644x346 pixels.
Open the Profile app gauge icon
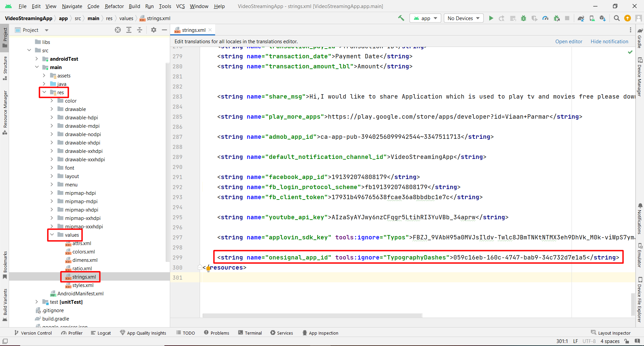tap(546, 18)
